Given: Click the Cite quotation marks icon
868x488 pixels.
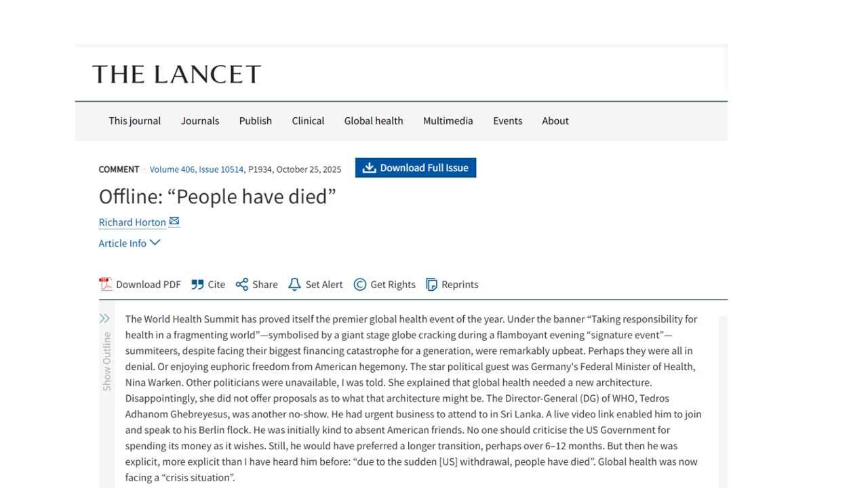Looking at the screenshot, I should tap(197, 284).
